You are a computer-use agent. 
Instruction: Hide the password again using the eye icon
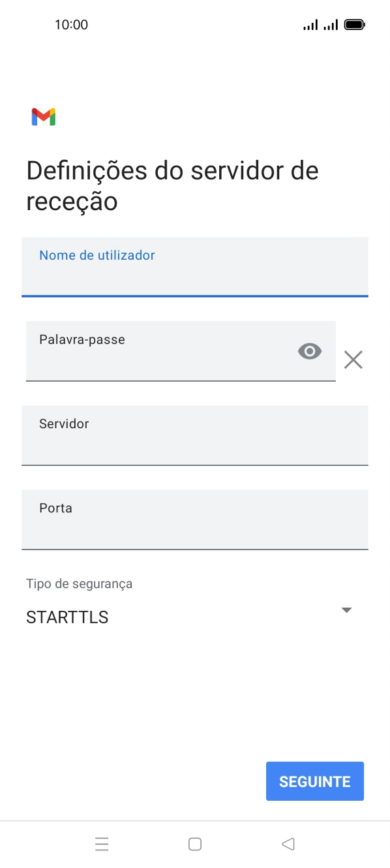(309, 351)
